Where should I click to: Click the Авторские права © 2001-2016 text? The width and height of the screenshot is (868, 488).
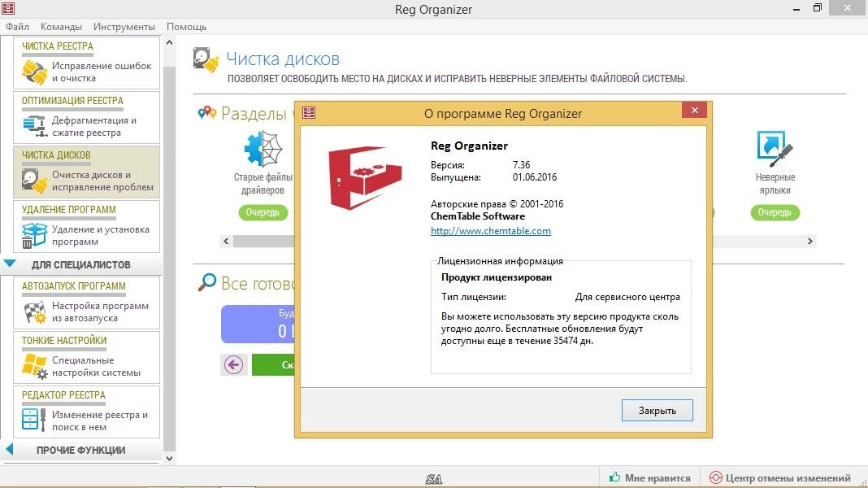tap(497, 204)
